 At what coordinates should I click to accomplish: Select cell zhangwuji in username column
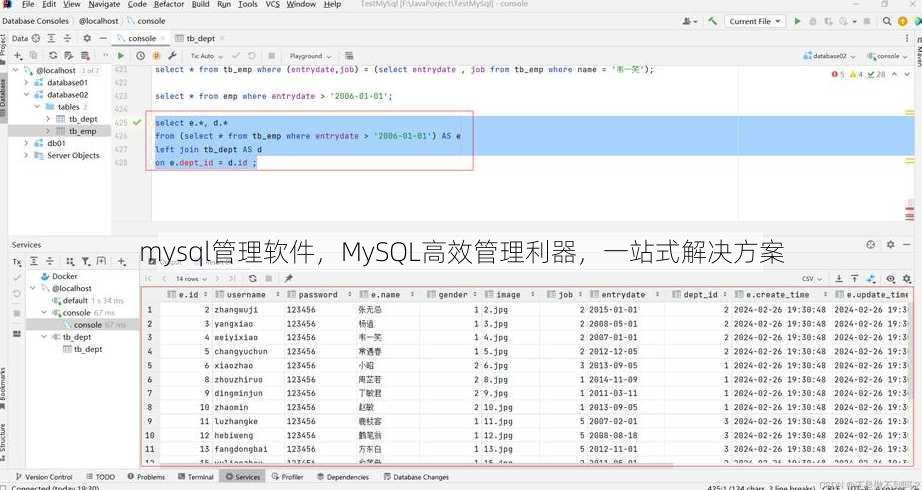coord(236,309)
